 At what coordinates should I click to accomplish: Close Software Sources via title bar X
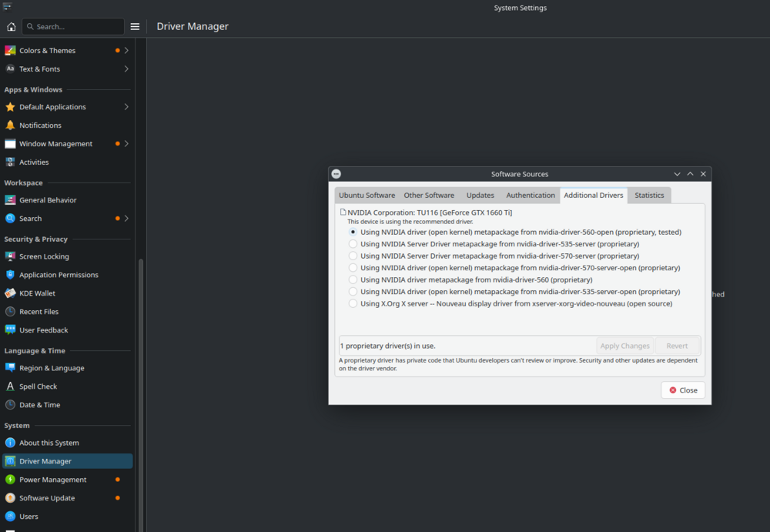tap(703, 174)
